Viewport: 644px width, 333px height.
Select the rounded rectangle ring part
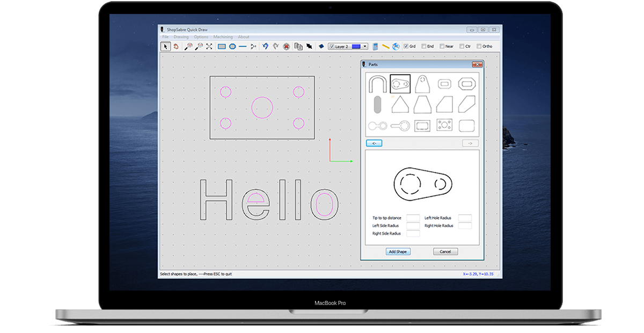pyautogui.click(x=445, y=84)
